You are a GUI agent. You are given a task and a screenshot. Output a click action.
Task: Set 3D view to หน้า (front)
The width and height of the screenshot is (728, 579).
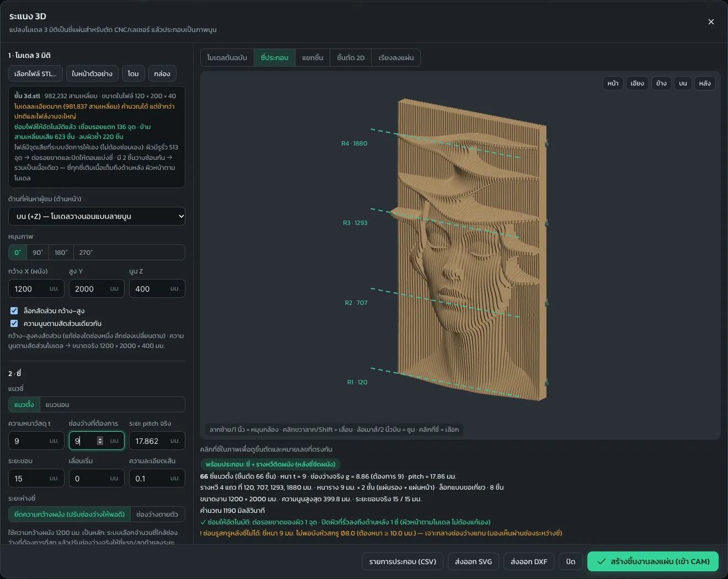click(x=613, y=83)
